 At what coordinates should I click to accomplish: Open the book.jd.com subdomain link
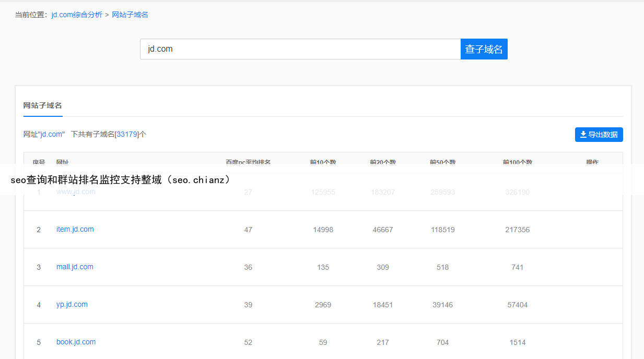76,342
